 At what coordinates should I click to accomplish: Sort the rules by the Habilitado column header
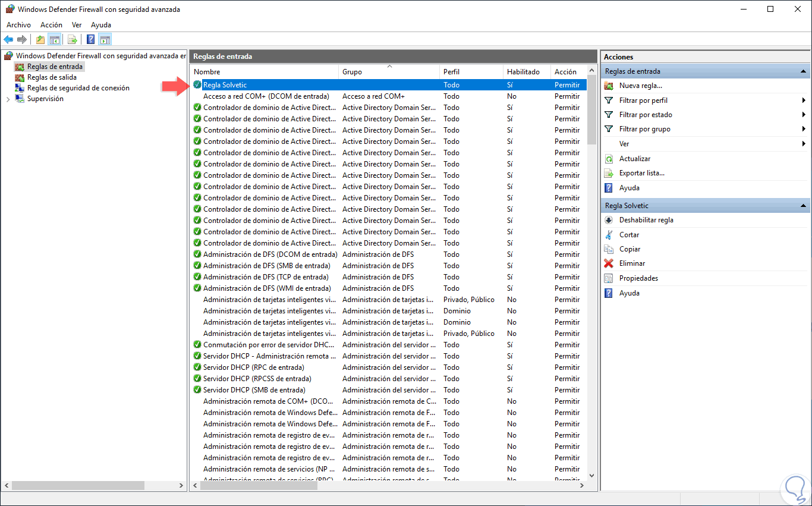(x=527, y=72)
